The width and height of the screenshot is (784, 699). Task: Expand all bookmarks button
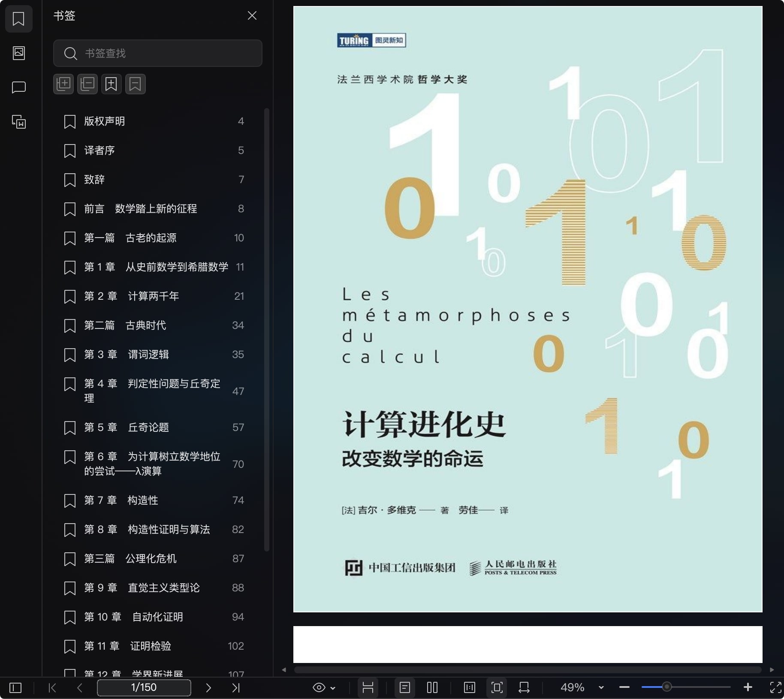point(63,84)
